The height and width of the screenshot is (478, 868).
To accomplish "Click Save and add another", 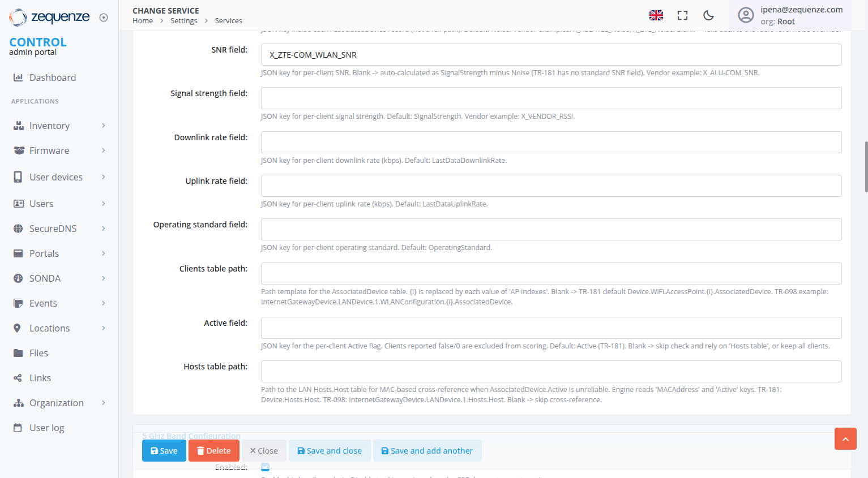I will point(427,450).
